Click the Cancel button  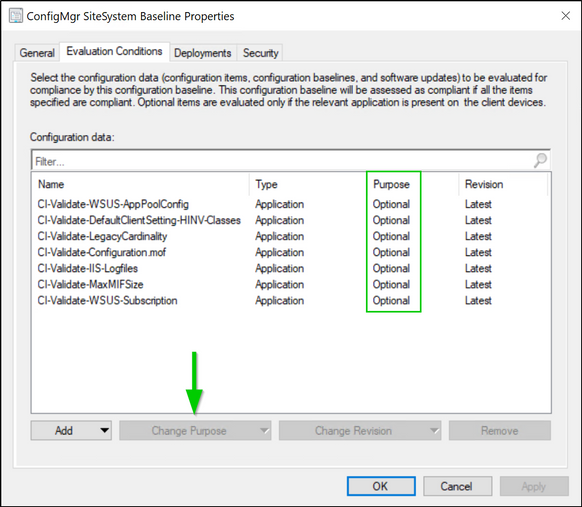pyautogui.click(x=458, y=486)
